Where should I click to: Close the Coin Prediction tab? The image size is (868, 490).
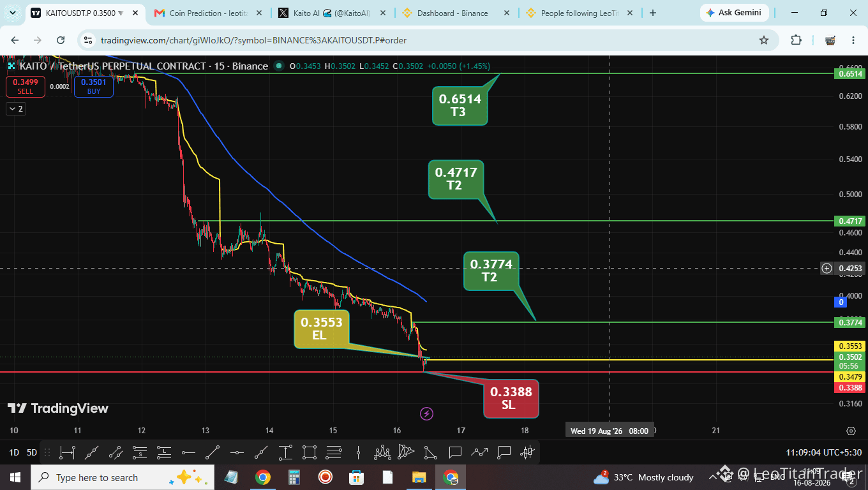click(258, 13)
